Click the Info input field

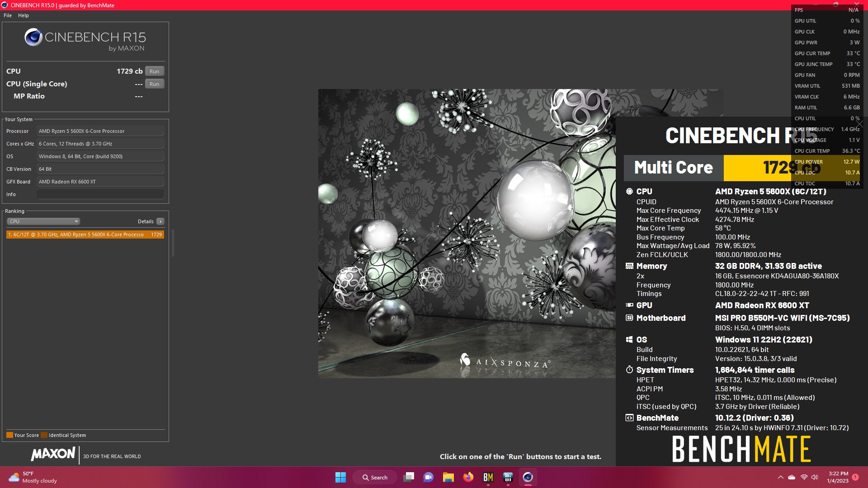[100, 194]
